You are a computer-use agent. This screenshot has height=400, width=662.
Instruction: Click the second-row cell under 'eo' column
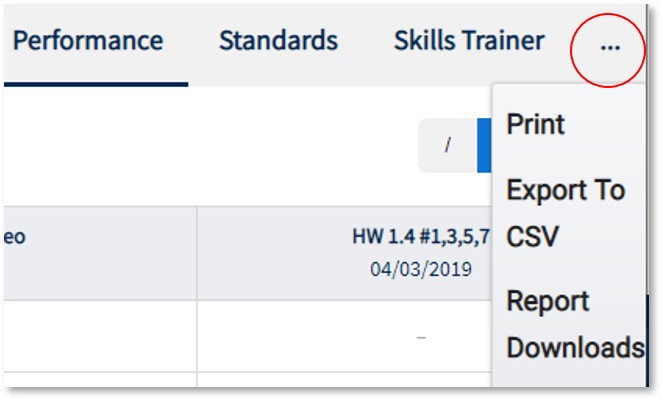[98, 385]
